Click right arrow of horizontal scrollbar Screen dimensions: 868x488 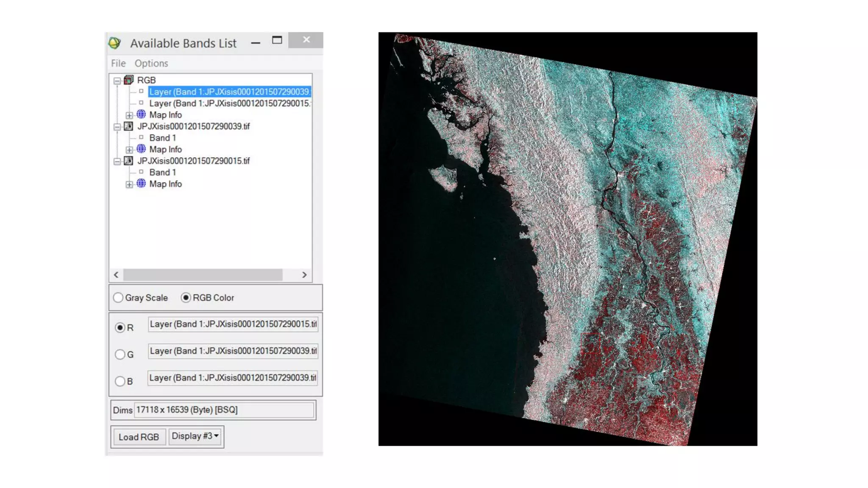[x=304, y=275]
